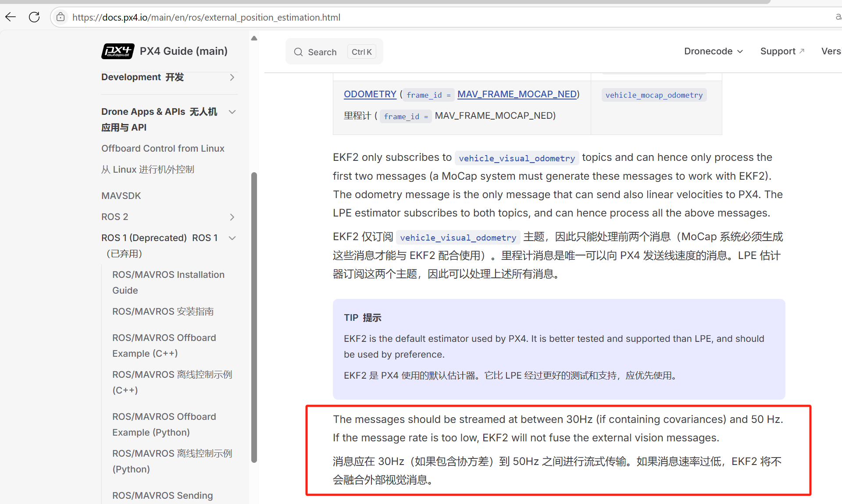Collapse Drone Apps & APIs section
The image size is (842, 504).
point(232,112)
